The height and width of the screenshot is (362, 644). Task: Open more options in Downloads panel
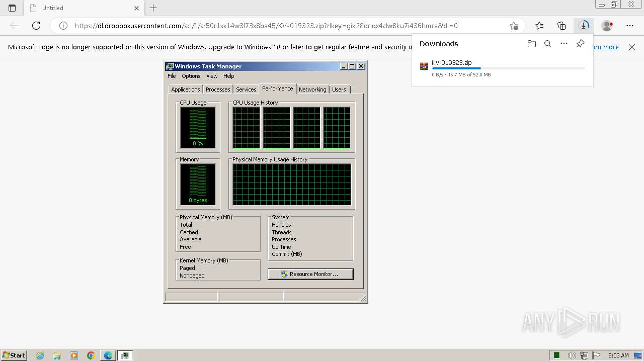tap(564, 44)
